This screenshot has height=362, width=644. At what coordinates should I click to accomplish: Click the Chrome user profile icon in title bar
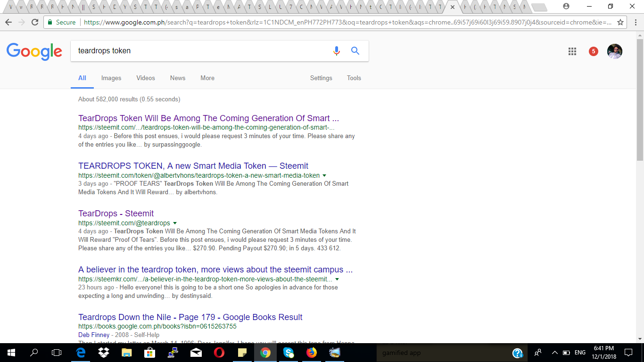[x=566, y=6]
